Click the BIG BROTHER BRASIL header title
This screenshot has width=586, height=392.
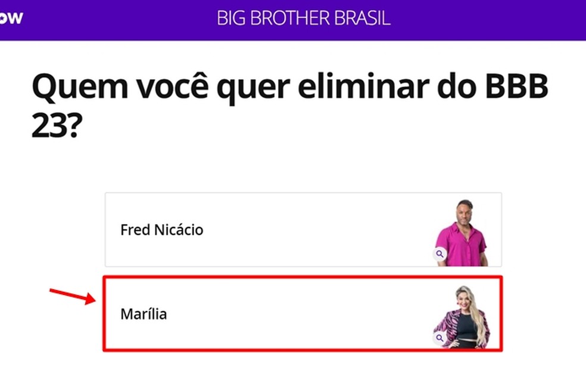click(303, 18)
